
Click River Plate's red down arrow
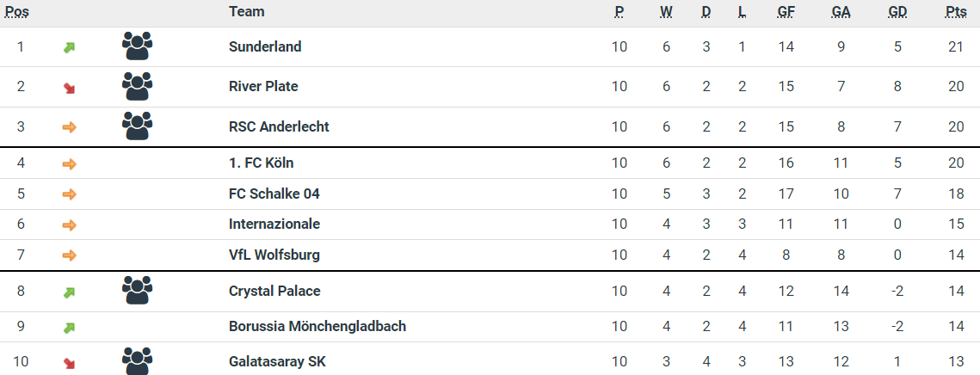point(70,87)
